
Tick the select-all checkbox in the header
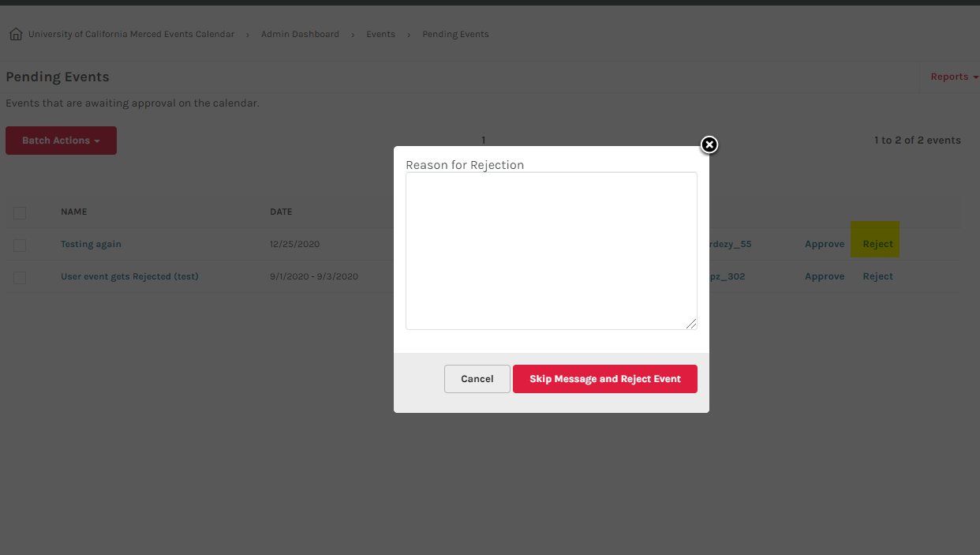[20, 212]
